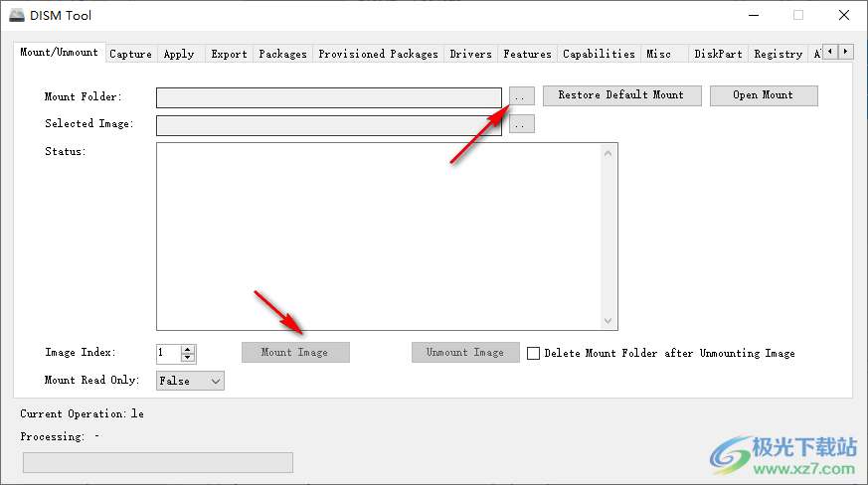The width and height of the screenshot is (868, 485).
Task: Expand the Mount Read Only dropdown
Action: (x=190, y=381)
